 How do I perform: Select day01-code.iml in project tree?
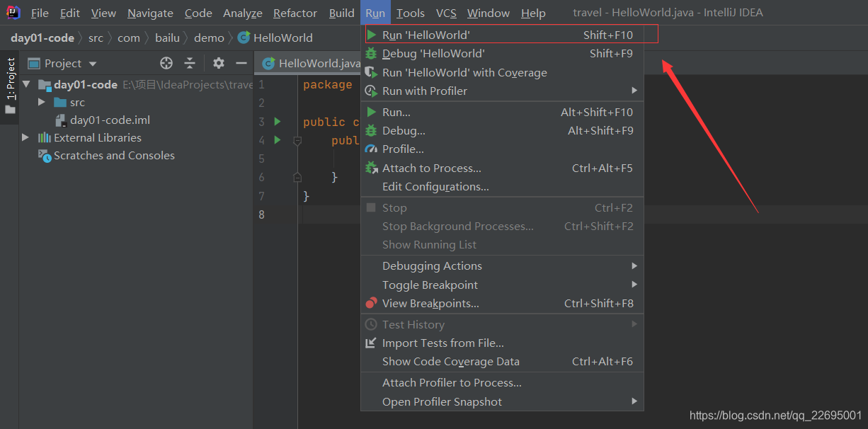coord(110,120)
